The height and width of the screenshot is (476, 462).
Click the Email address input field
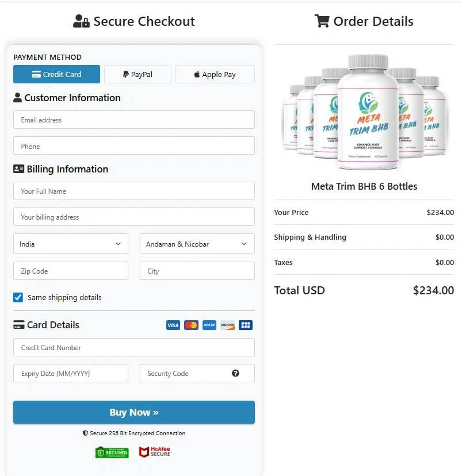(133, 120)
